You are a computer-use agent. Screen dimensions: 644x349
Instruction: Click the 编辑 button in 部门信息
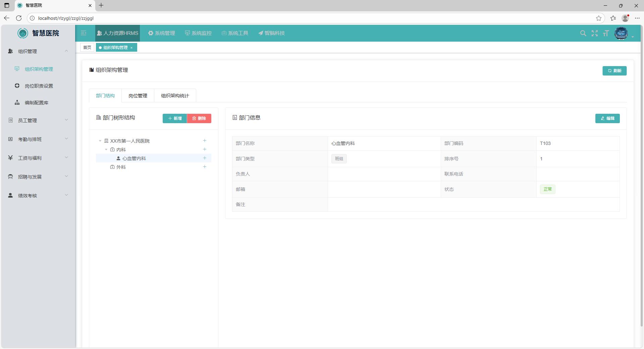click(607, 118)
